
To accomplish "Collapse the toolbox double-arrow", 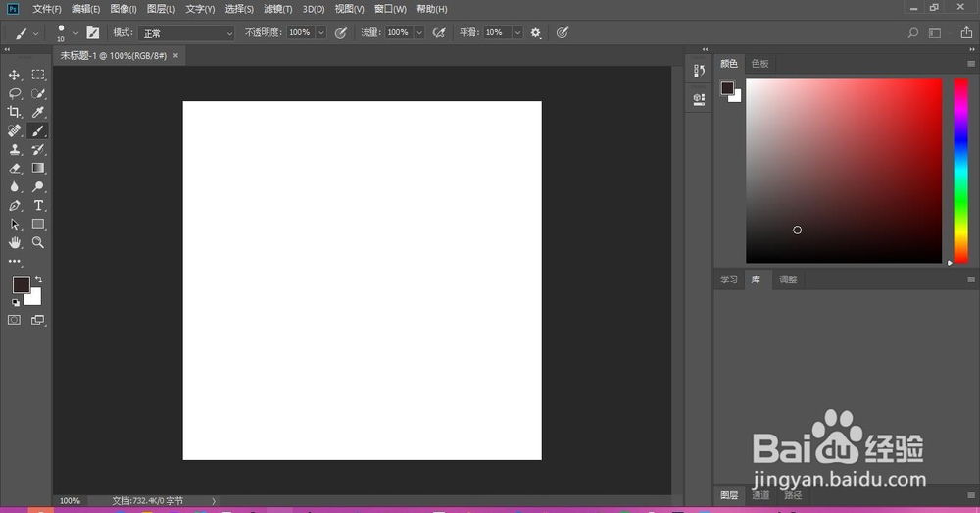I will 7,49.
